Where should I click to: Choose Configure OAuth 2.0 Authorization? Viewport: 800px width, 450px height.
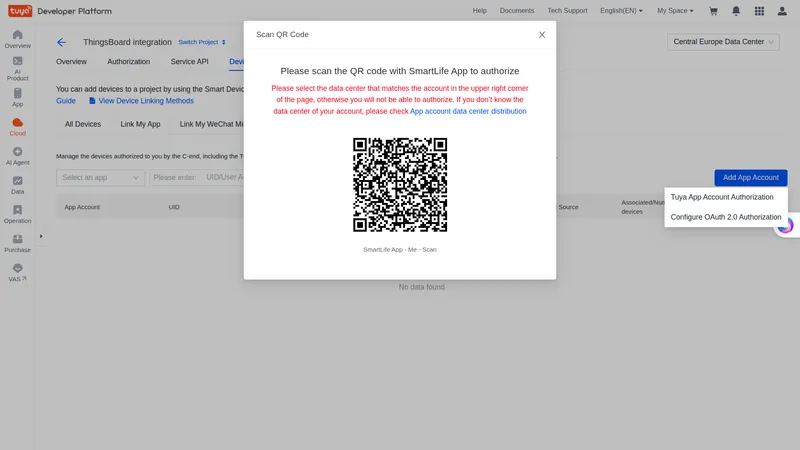point(726,217)
